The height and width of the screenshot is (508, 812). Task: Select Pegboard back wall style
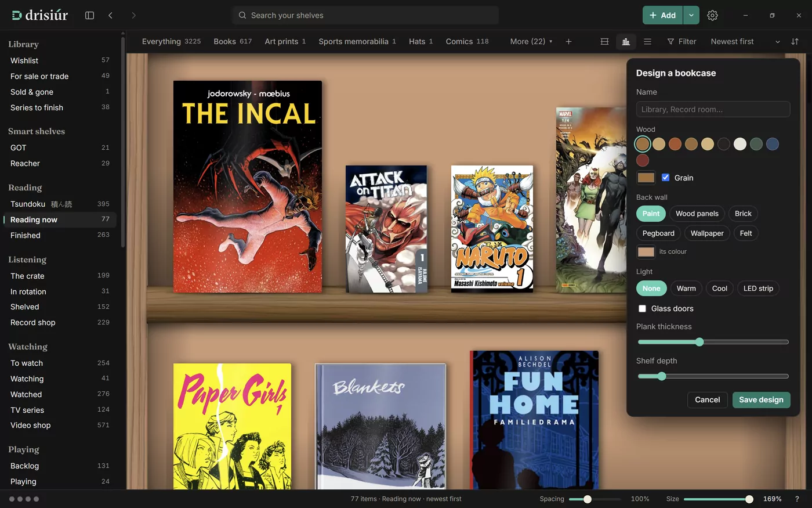[658, 233]
